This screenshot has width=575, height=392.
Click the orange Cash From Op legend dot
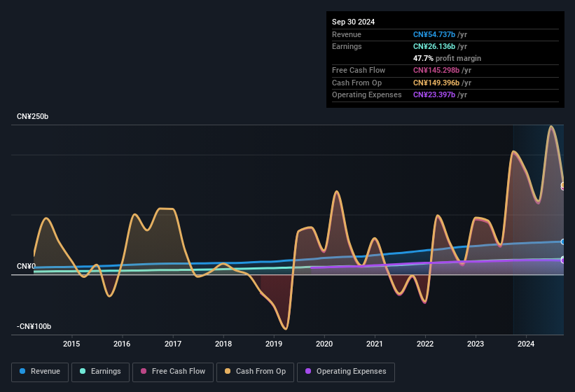228,371
